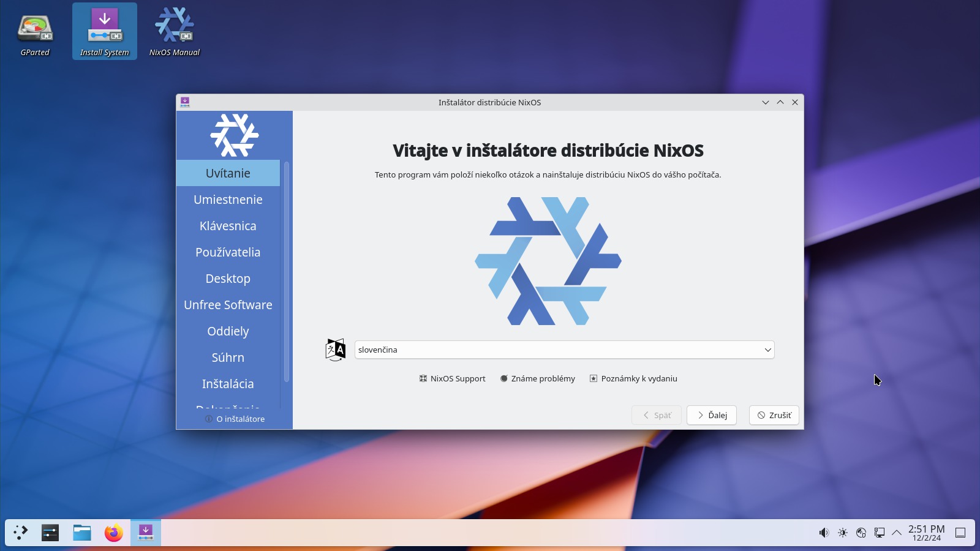Open Dolphin file manager from taskbar
This screenshot has height=551, width=980.
tap(82, 533)
